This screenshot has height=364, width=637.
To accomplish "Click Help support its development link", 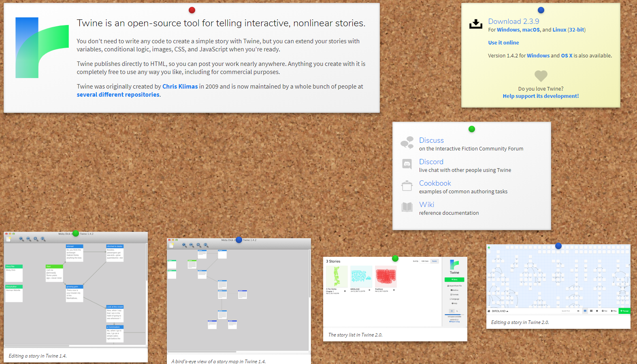I will (541, 96).
